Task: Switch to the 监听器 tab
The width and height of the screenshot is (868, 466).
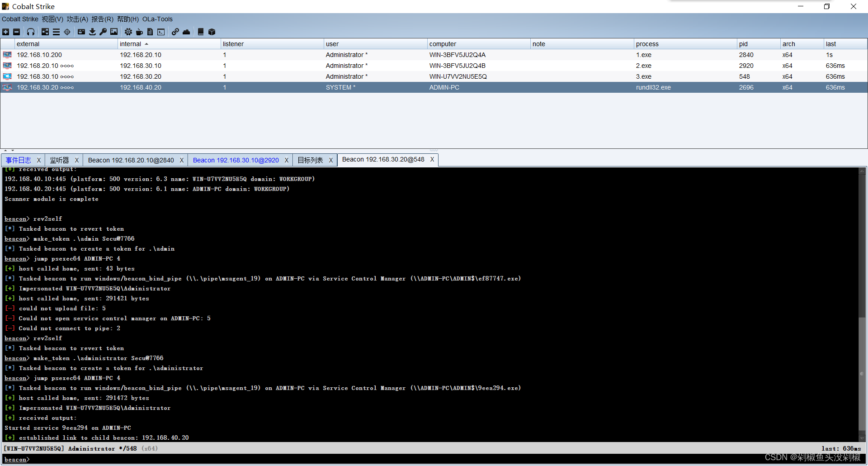Action: click(x=60, y=160)
